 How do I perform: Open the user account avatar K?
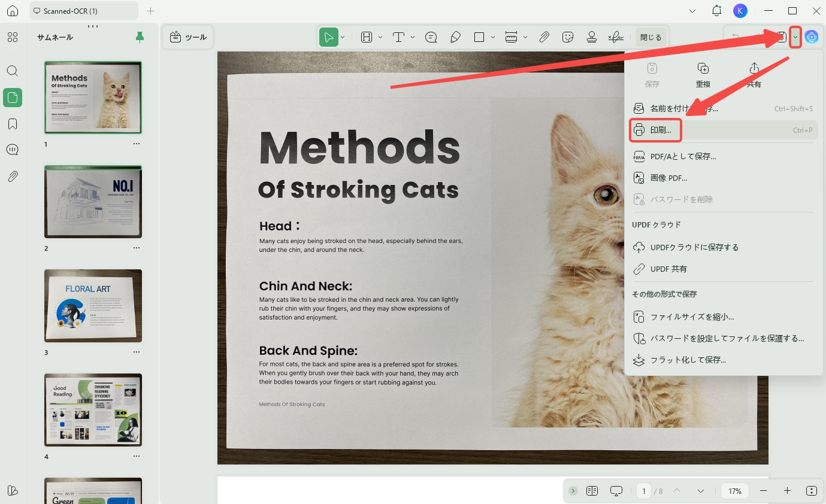(x=740, y=11)
